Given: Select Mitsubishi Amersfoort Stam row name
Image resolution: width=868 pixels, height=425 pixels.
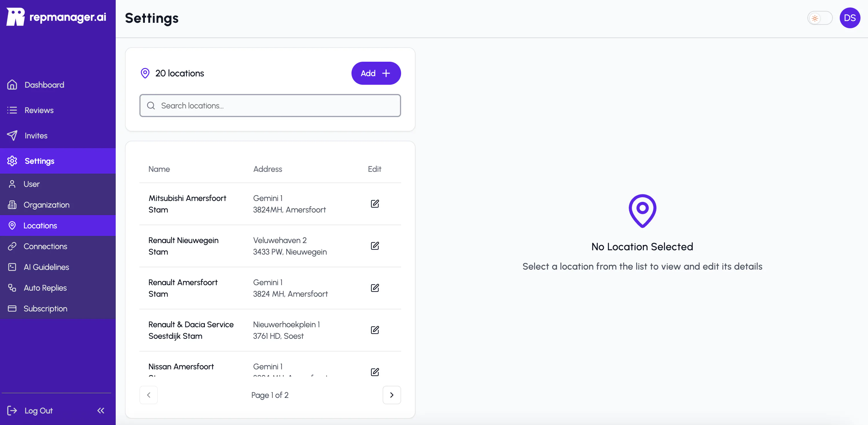Looking at the screenshot, I should 187,204.
